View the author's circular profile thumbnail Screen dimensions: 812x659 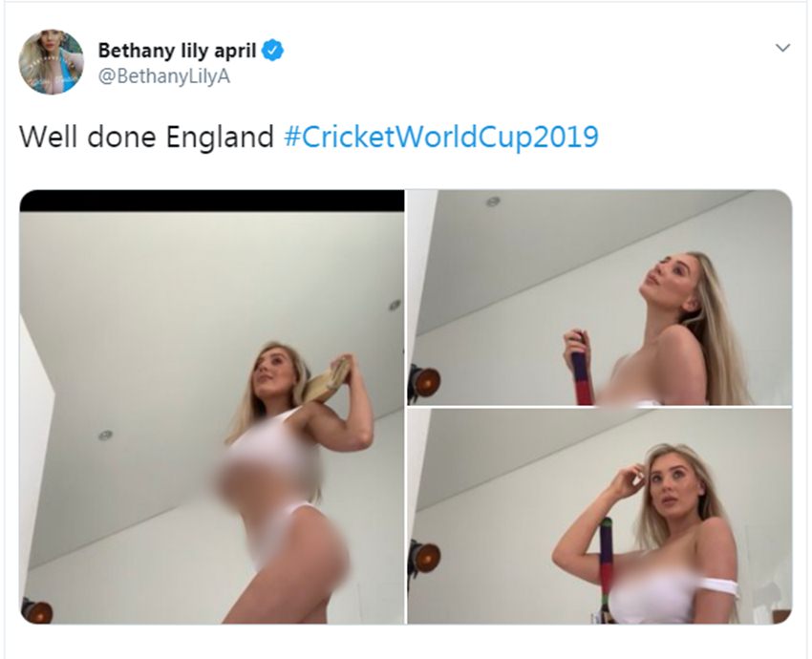coord(52,62)
